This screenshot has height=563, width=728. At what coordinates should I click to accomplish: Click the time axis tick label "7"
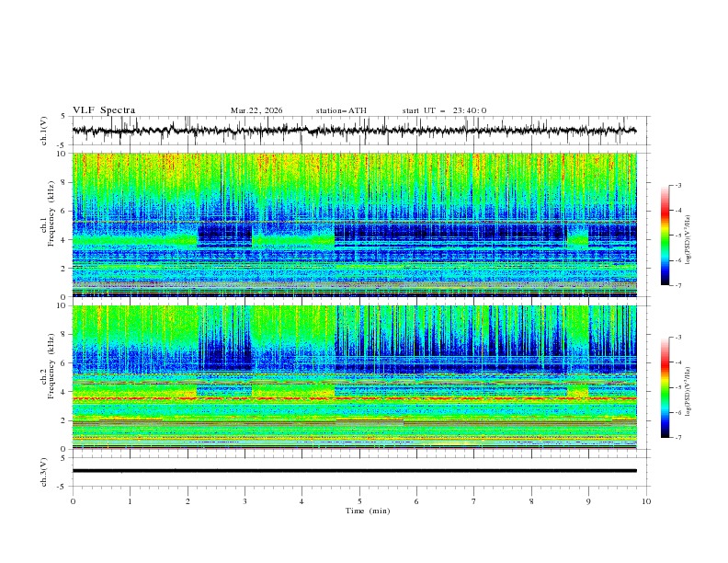coord(474,501)
